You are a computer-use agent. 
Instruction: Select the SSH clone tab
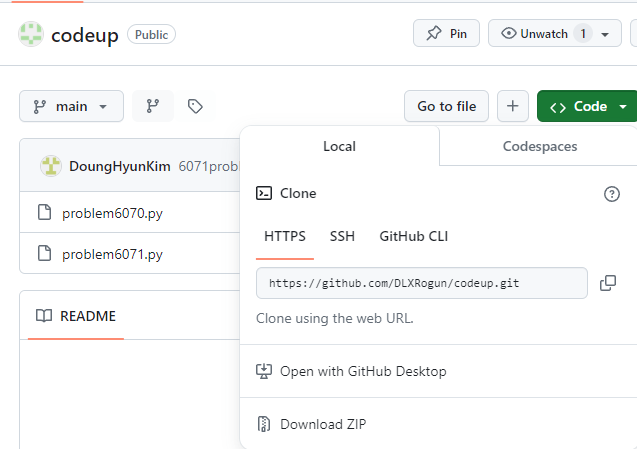pyautogui.click(x=342, y=236)
